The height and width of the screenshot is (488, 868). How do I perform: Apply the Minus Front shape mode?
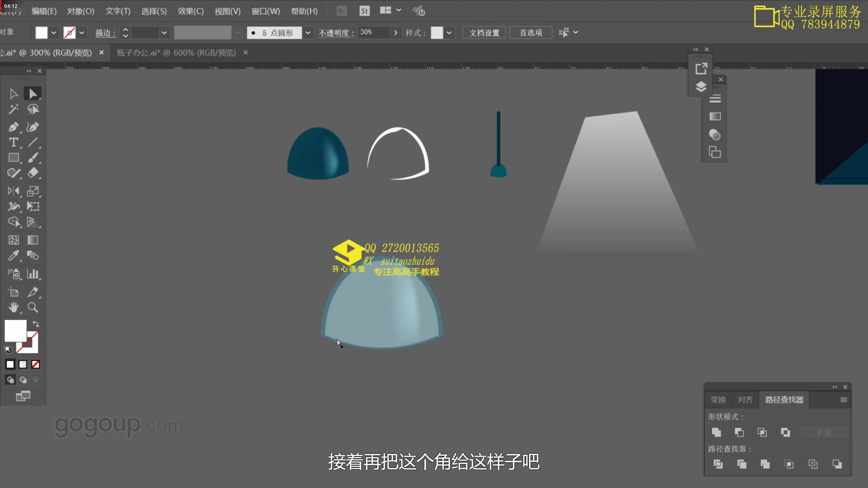(x=739, y=432)
